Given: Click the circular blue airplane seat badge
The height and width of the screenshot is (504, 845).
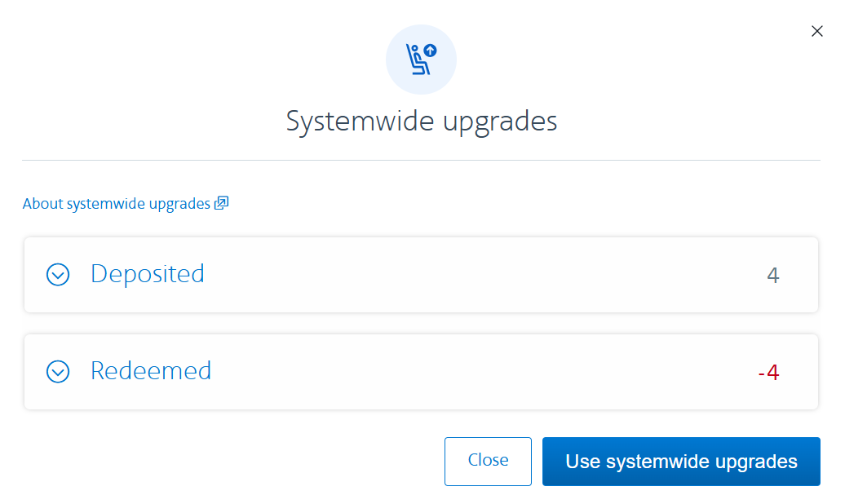Looking at the screenshot, I should 421,59.
